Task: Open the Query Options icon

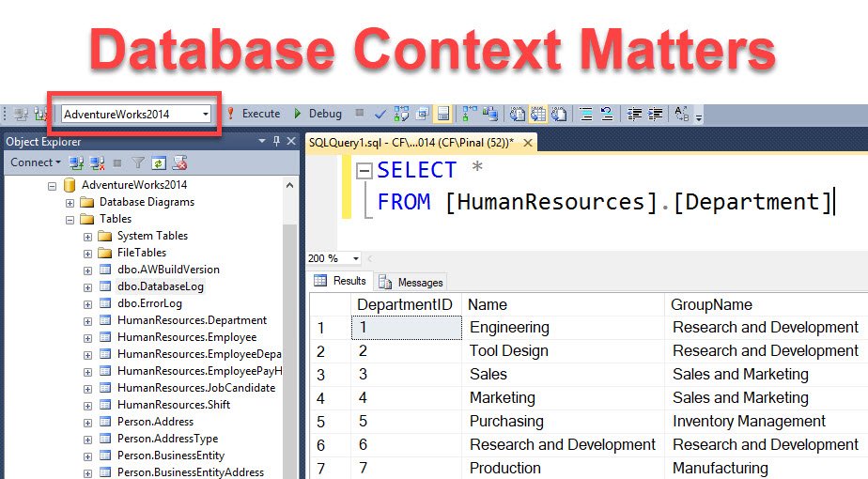Action: tap(423, 114)
